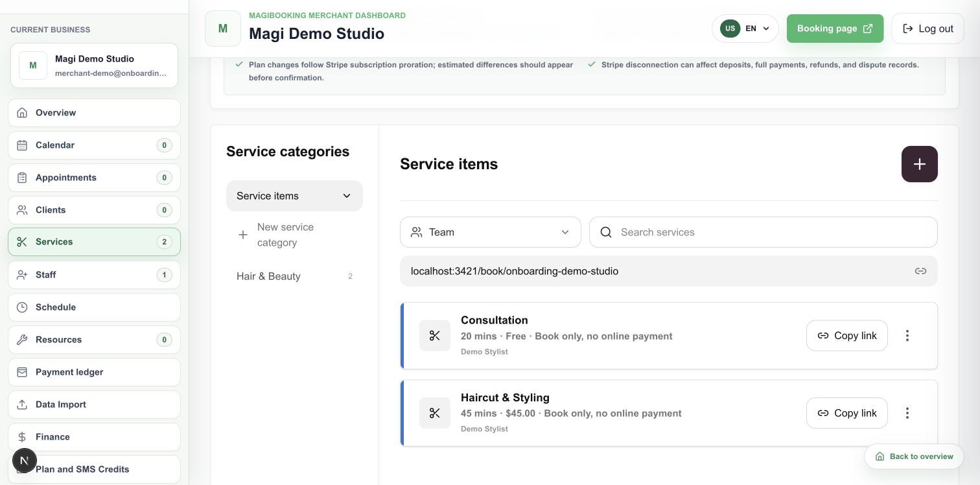Open the Clients page

point(94,210)
